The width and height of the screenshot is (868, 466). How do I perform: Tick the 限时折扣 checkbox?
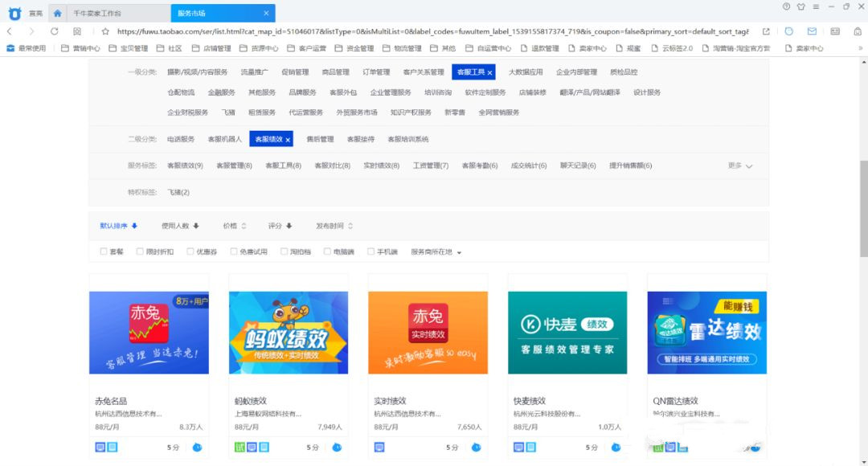[141, 251]
